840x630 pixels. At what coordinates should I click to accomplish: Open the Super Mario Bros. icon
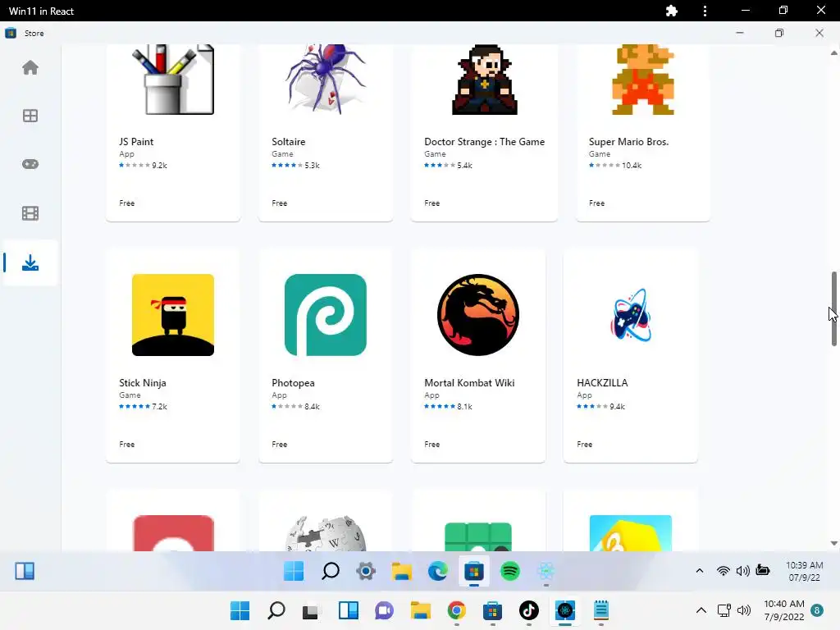[x=643, y=80]
